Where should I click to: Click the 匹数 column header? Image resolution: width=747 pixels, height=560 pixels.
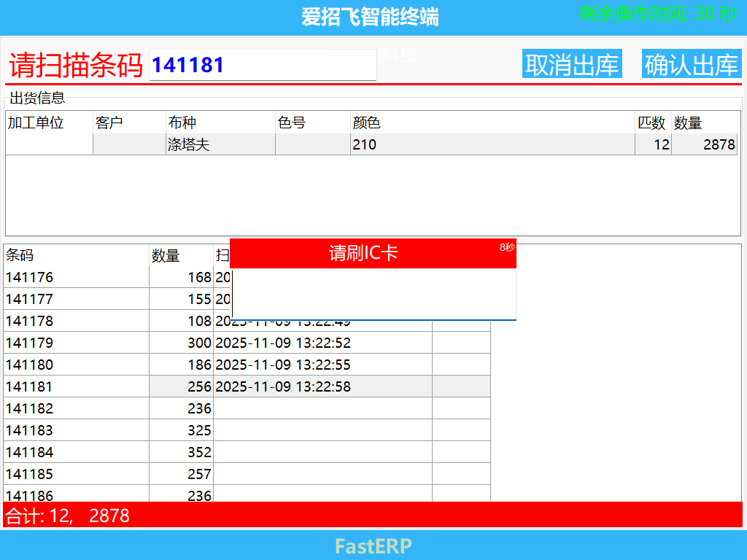click(653, 123)
